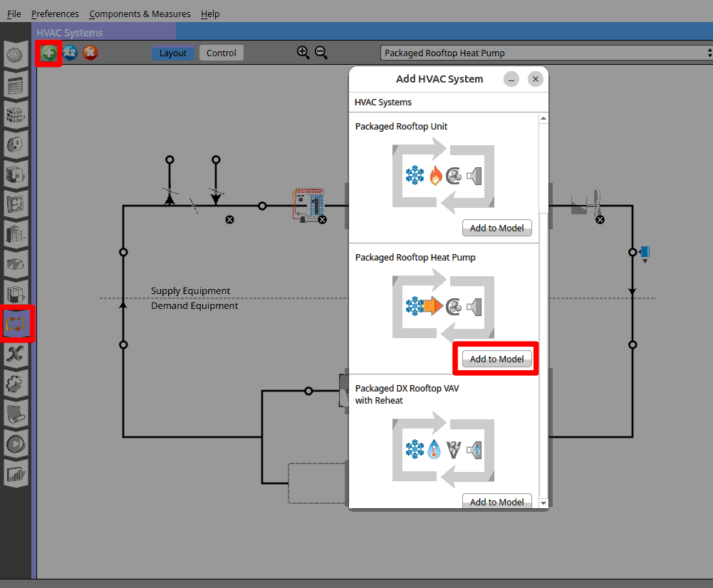This screenshot has height=588, width=713.
Task: Zoom in on the HVAC layout
Action: [x=303, y=53]
